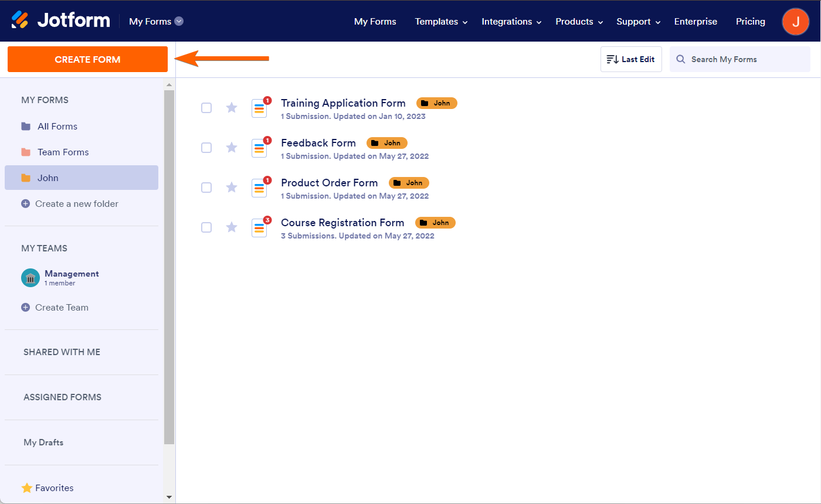Image resolution: width=821 pixels, height=504 pixels.
Task: Select Team Forms in sidebar
Action: 82,152
